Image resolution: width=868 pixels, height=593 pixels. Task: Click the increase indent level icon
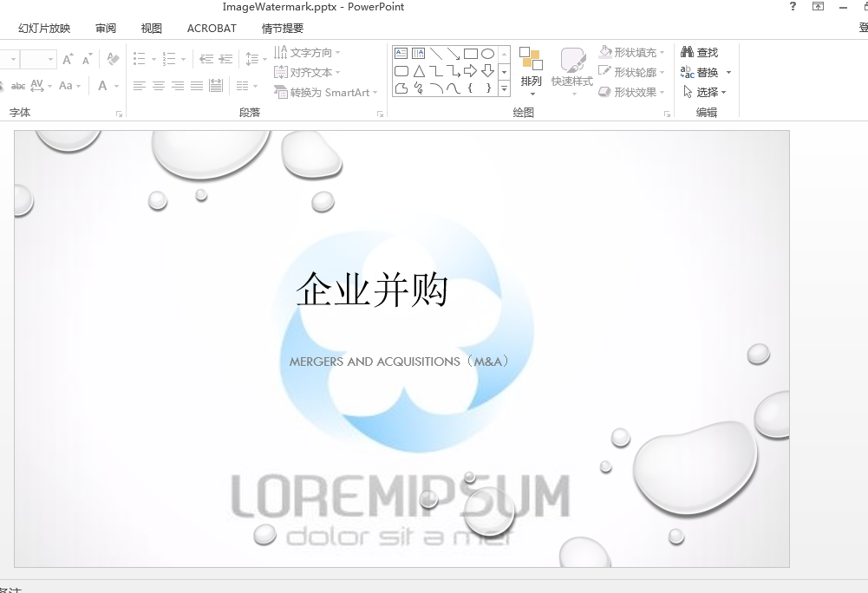coord(225,60)
